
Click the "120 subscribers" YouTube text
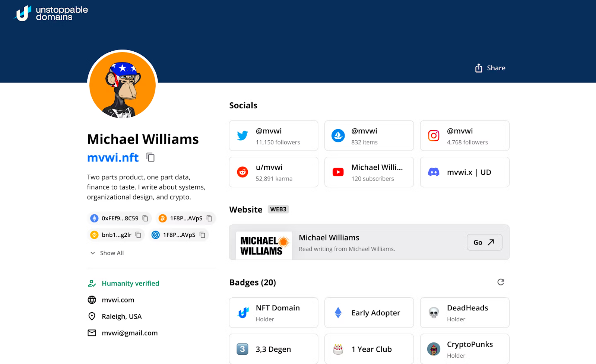tap(373, 179)
